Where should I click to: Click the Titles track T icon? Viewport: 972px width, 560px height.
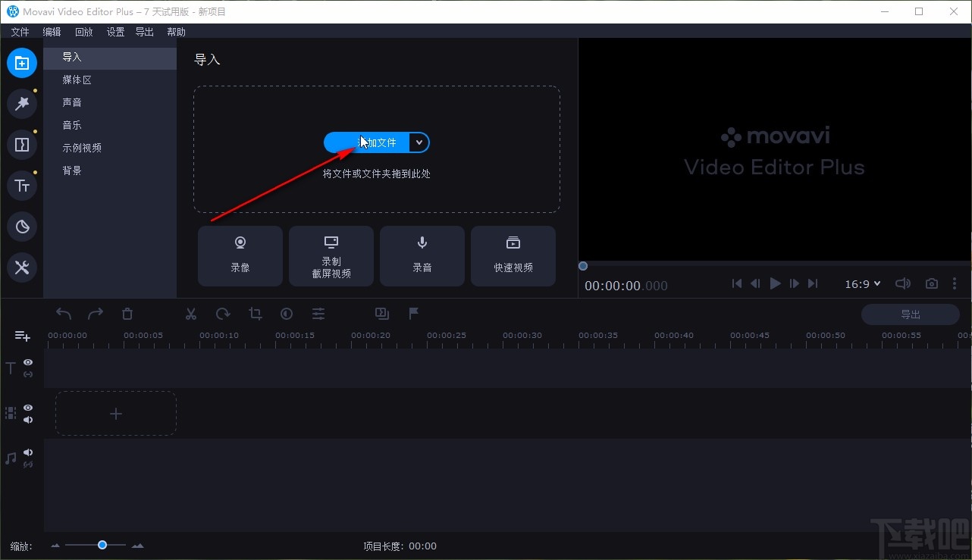tap(11, 368)
